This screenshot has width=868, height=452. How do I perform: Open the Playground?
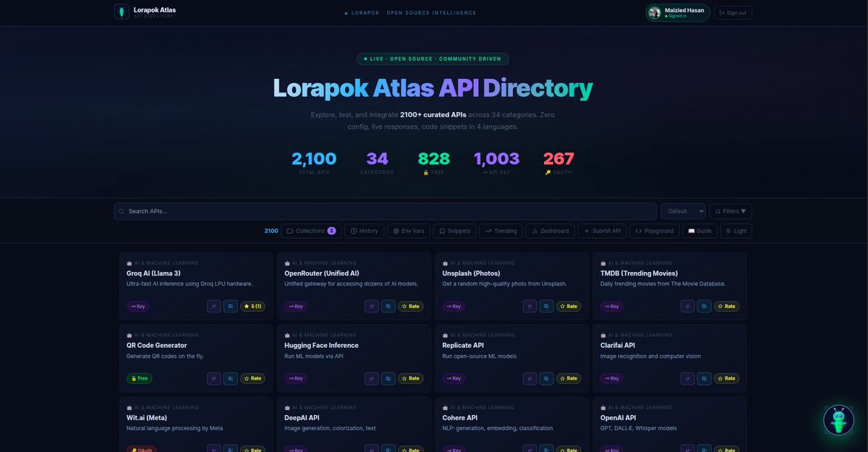coord(654,231)
